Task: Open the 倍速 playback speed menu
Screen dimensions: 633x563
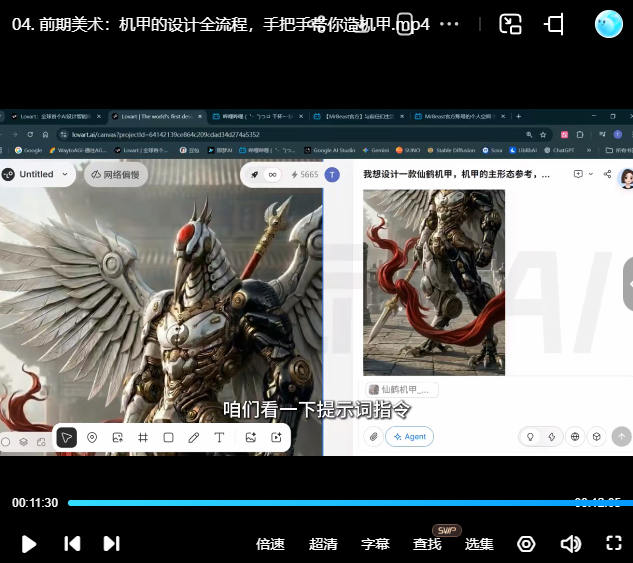Action: point(270,544)
